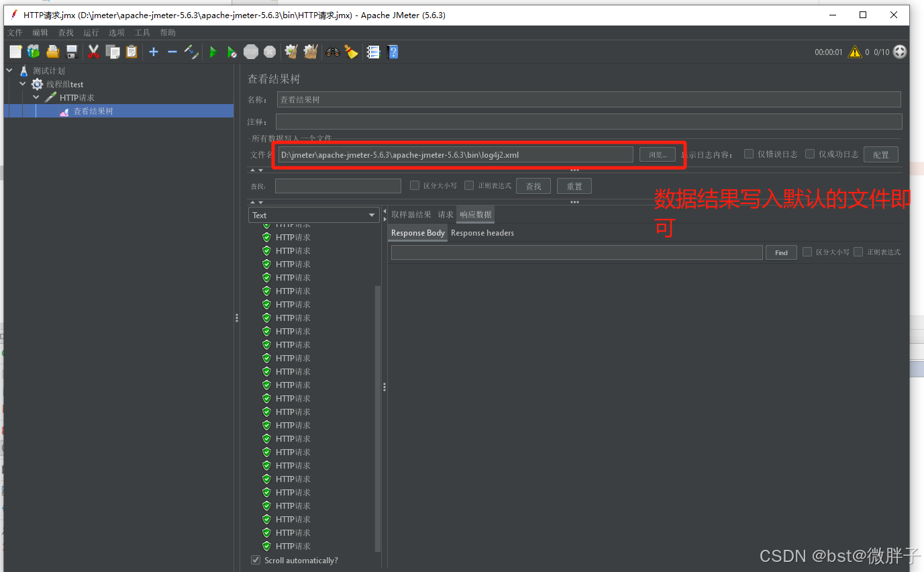Click the 名称 input field

pyautogui.click(x=589, y=99)
